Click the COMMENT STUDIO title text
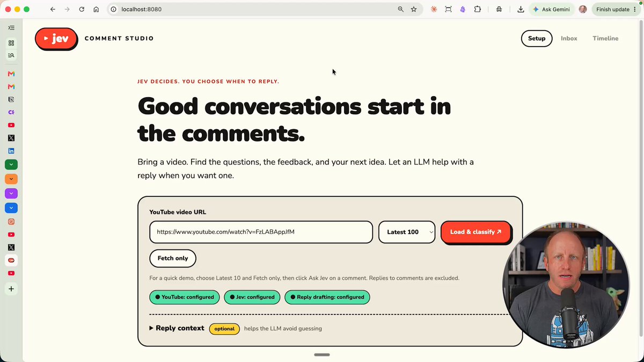Viewport: 644px width, 362px height. pos(119,39)
